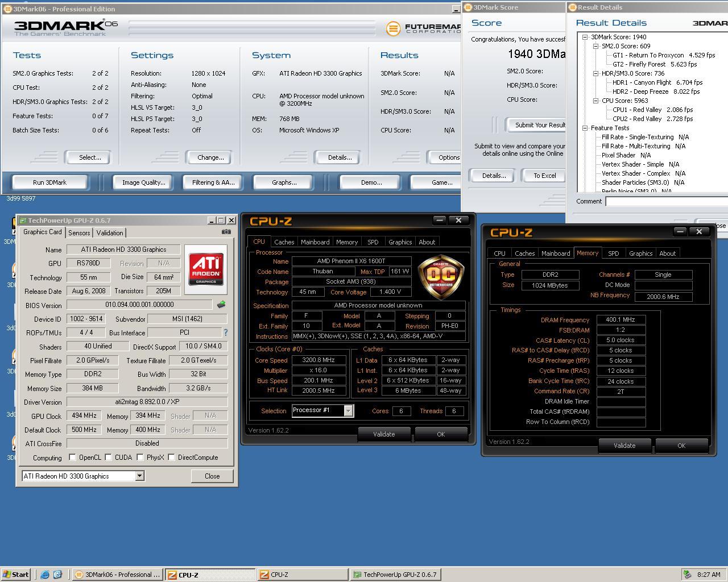Enable the CUDA checkbox
Viewport: 728px width, 582px height.
[x=108, y=457]
